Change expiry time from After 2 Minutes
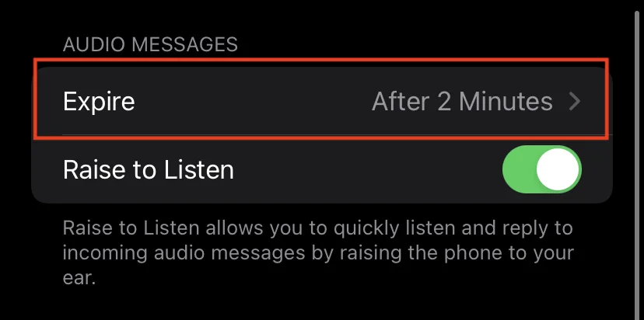 coord(321,101)
